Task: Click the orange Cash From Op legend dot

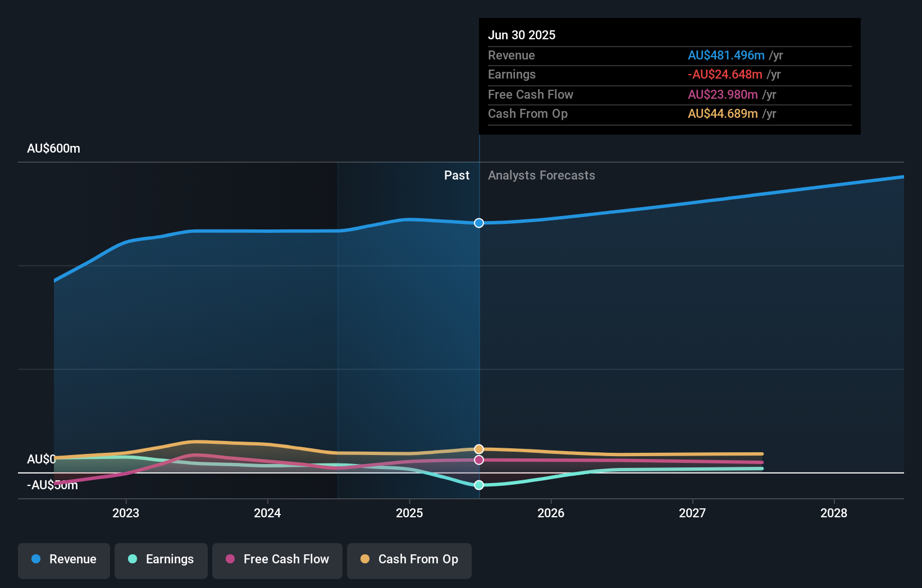Action: [365, 559]
